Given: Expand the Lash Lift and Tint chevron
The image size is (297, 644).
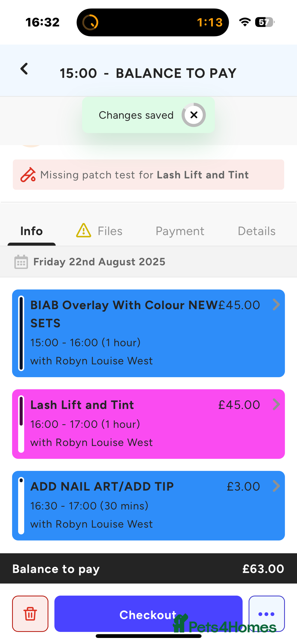Looking at the screenshot, I should (x=276, y=405).
